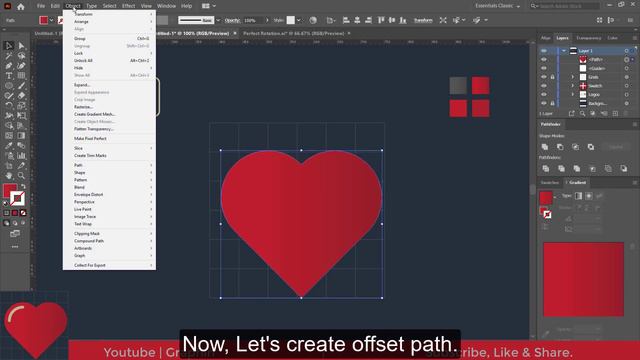This screenshot has height=360, width=640.
Task: Click Divide in Pathfinders row
Action: tap(546, 169)
